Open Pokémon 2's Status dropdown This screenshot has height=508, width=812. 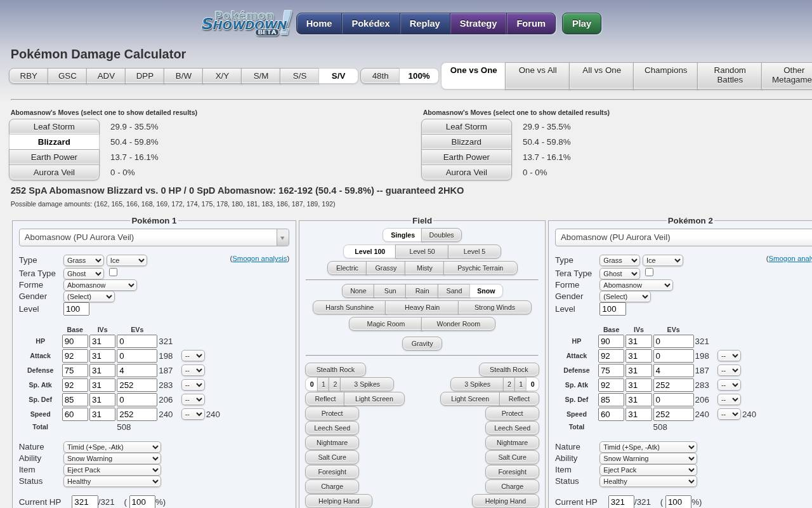(648, 481)
